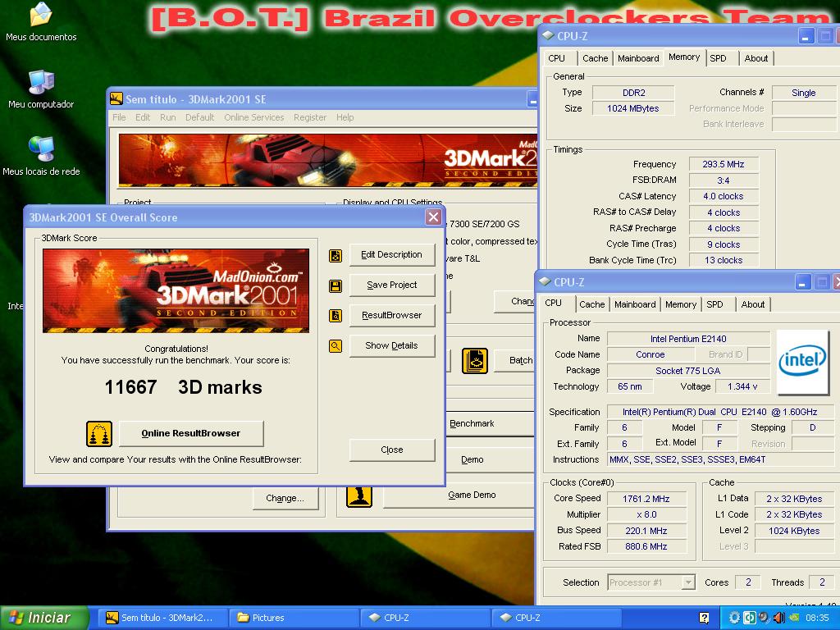Screen dimensions: 840x630
Task: Click the gear tray icon in taskbar
Action: pos(734,618)
